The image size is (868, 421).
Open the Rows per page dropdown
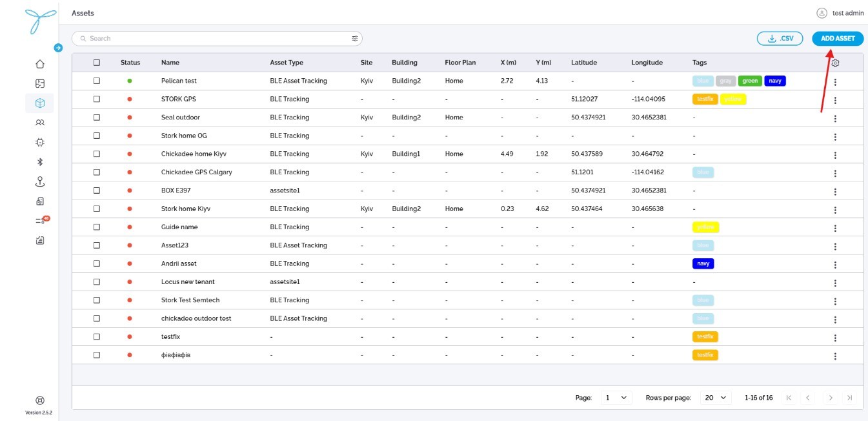coord(716,398)
